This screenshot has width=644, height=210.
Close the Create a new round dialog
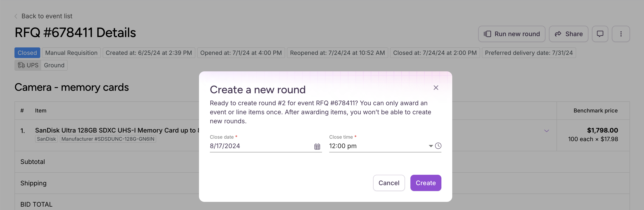(x=436, y=88)
